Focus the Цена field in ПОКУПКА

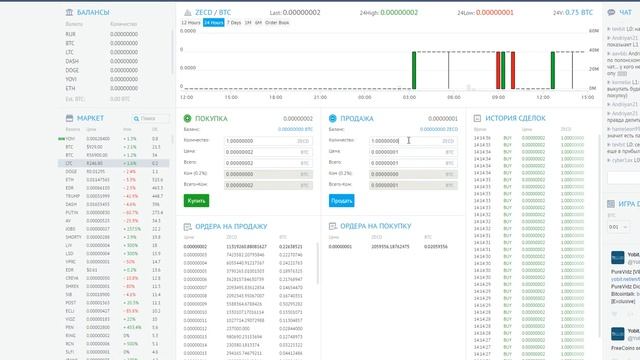coord(268,152)
